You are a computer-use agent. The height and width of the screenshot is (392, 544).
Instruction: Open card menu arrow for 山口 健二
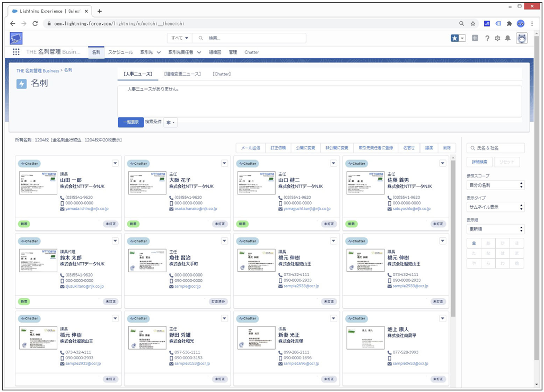click(334, 163)
